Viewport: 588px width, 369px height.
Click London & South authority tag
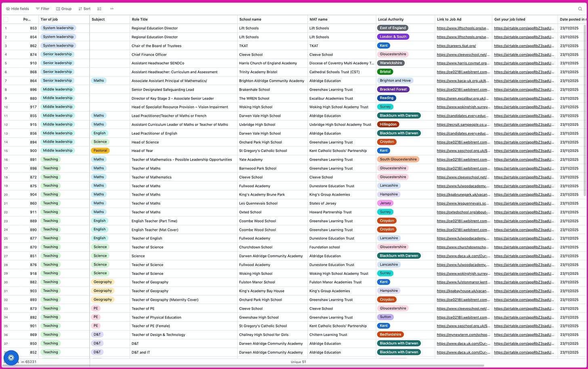(393, 37)
